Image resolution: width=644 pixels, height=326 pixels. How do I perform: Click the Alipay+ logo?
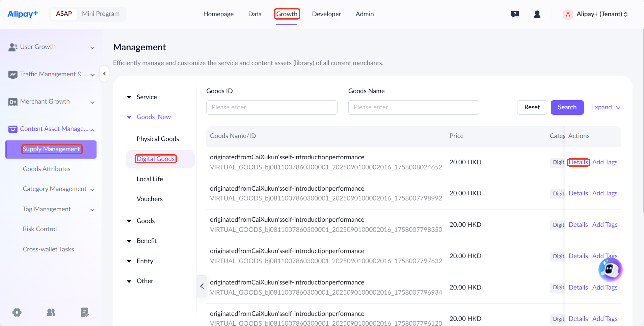(23, 14)
